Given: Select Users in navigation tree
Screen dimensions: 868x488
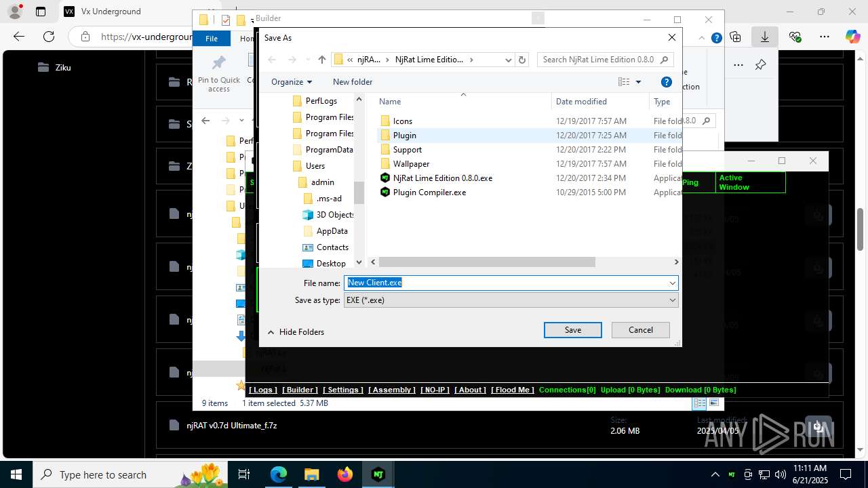Looking at the screenshot, I should point(315,165).
